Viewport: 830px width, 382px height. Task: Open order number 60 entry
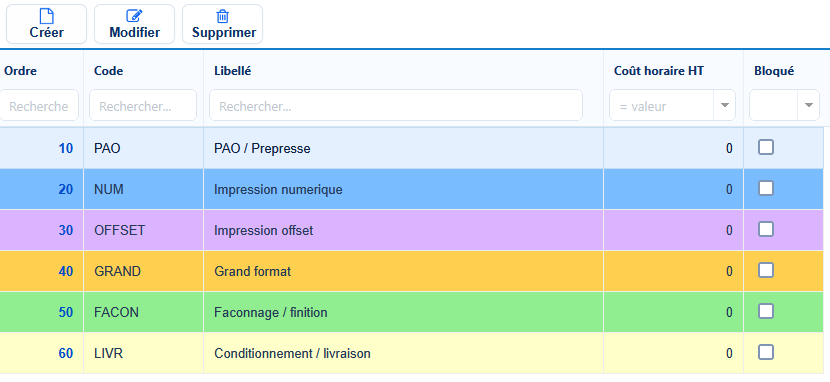[x=66, y=353]
